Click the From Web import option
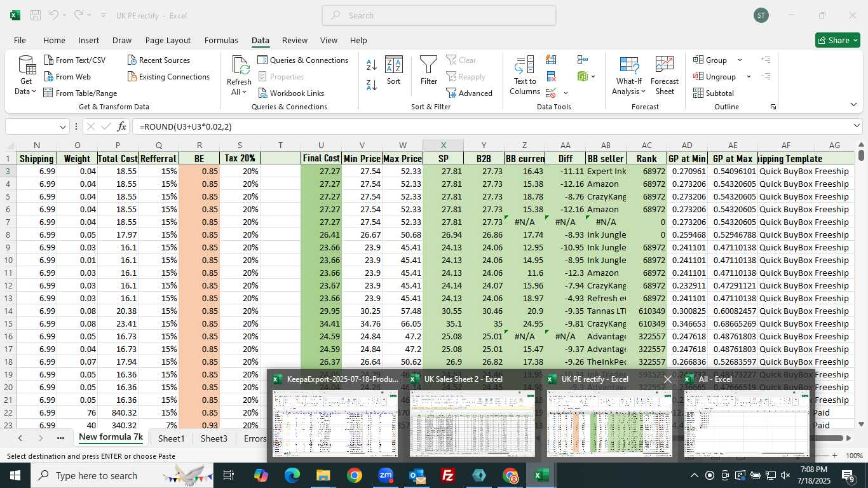Viewport: 868px width, 488px height. tap(67, 76)
